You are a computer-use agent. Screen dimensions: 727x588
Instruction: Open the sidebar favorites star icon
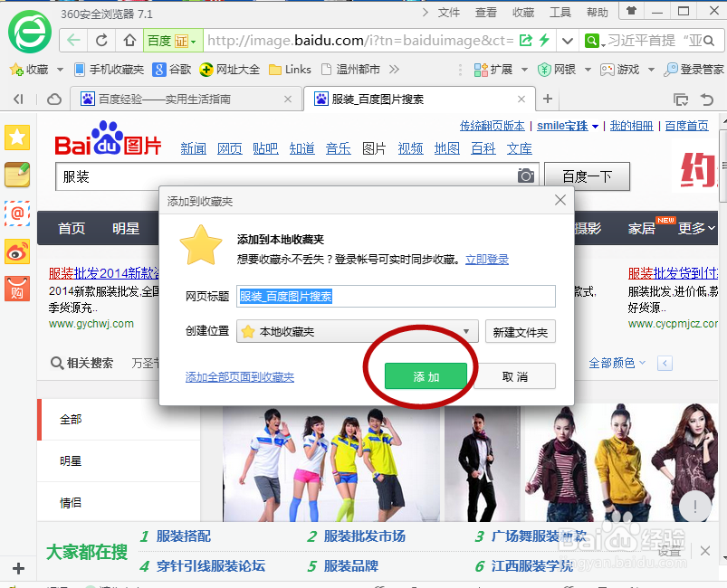(x=17, y=138)
